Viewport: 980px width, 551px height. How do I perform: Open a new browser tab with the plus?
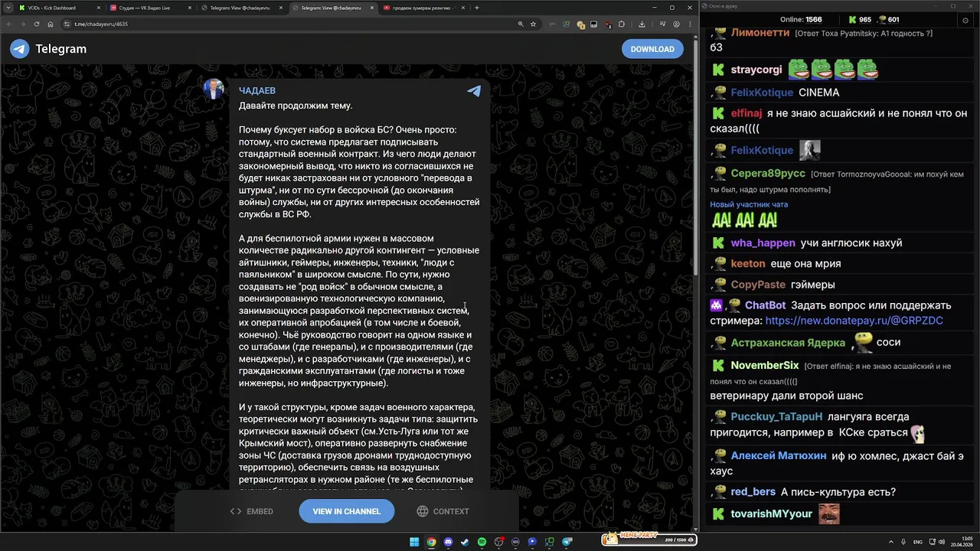(477, 8)
